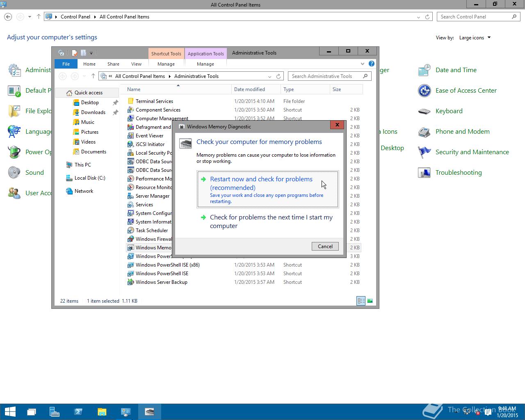The width and height of the screenshot is (525, 420).
Task: Select the Application Tools tab
Action: (x=205, y=54)
